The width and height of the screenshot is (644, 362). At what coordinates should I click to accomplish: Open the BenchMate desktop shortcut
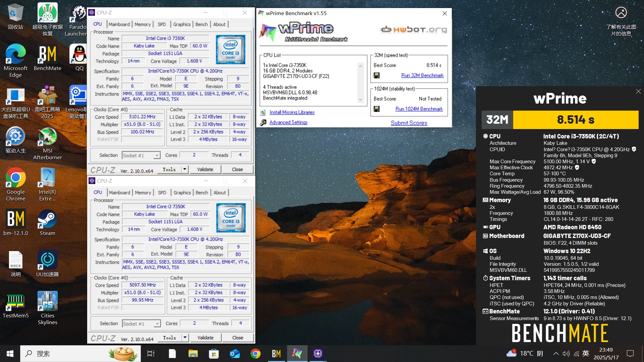point(48,58)
